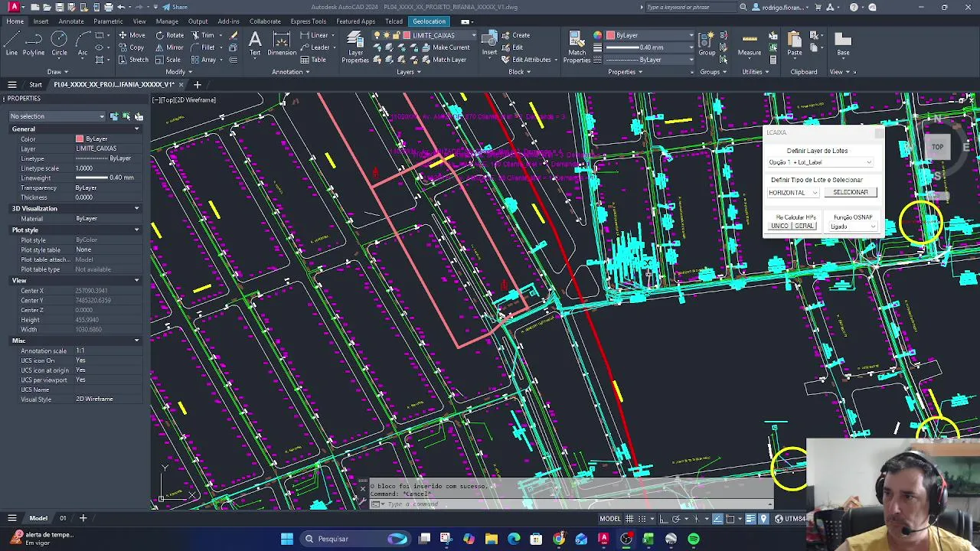Click the UNICO button

click(779, 226)
